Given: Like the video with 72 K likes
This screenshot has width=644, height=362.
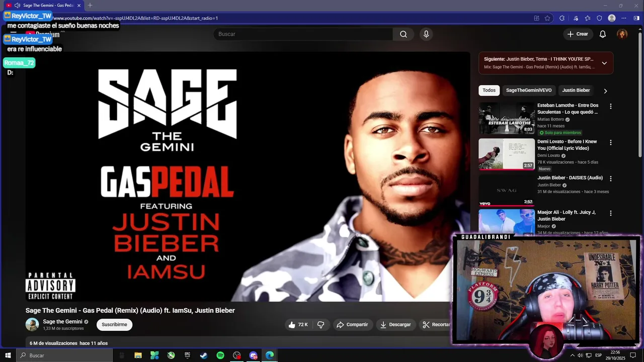Looking at the screenshot, I should coord(298,325).
